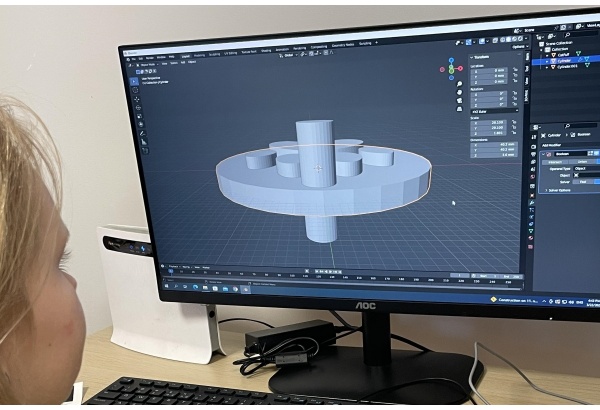Switch to the Modeling workspace tab
Image resolution: width=600 pixels, height=410 pixels.
click(x=199, y=56)
